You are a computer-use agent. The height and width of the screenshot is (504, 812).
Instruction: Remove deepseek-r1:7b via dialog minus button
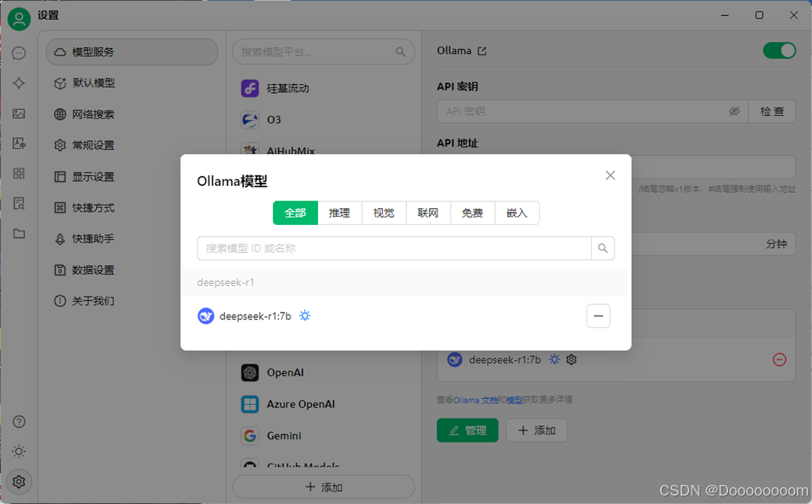point(598,316)
